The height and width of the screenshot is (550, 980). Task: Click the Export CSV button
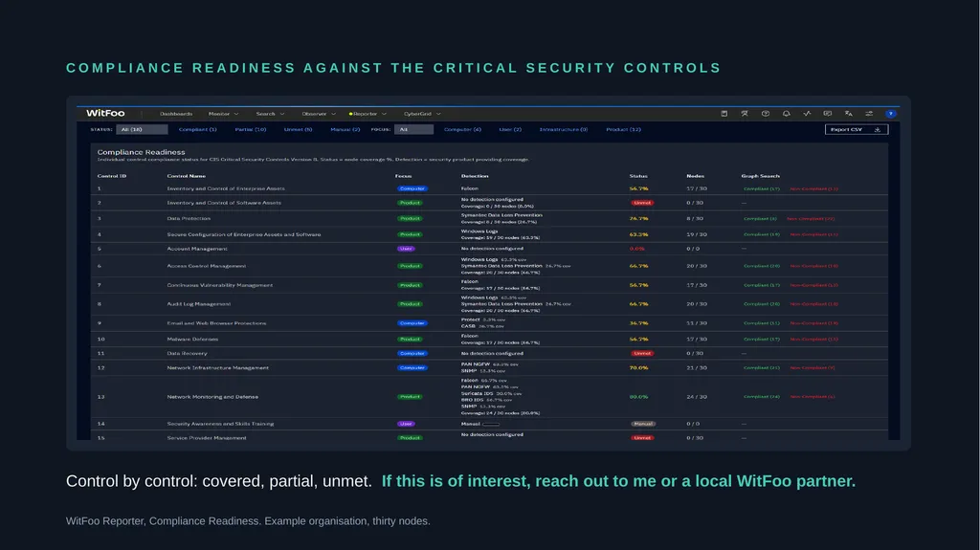[x=857, y=129]
